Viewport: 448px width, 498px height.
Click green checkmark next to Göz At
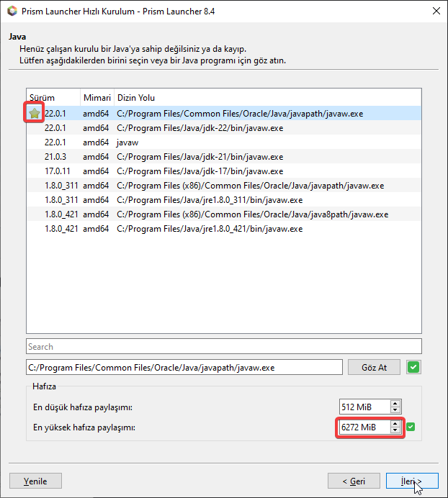point(413,368)
